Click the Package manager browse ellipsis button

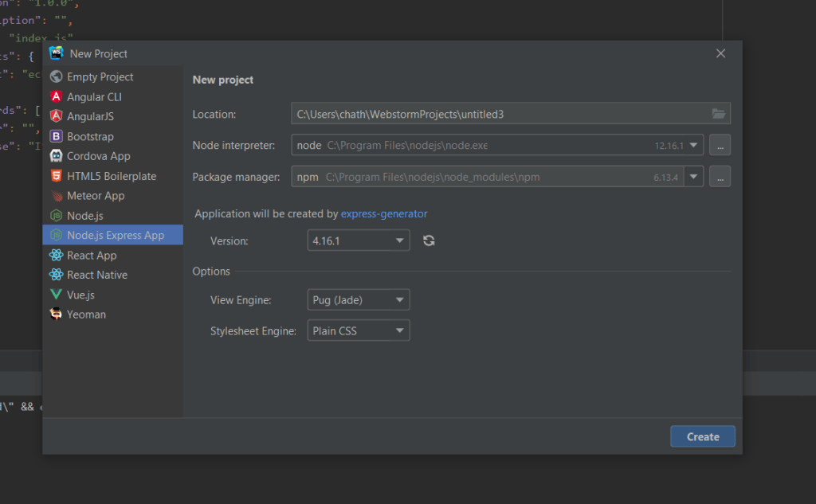720,177
